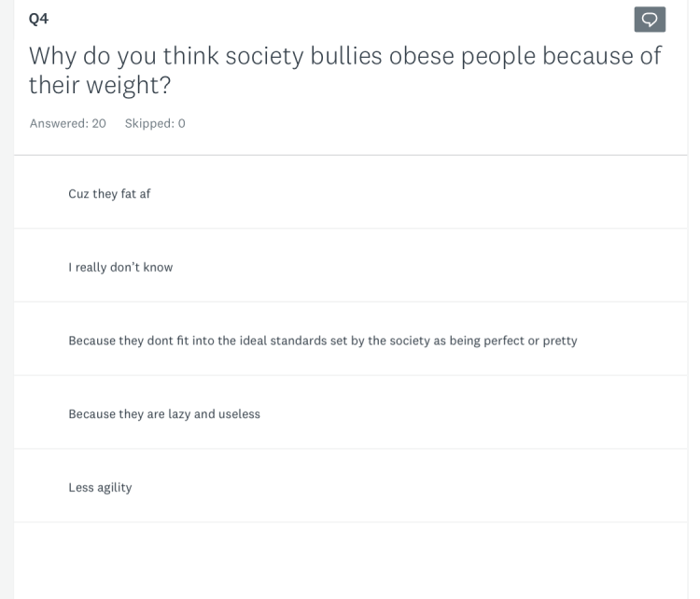The width and height of the screenshot is (700, 599).
Task: Click the Q4 question number label
Action: point(39,19)
